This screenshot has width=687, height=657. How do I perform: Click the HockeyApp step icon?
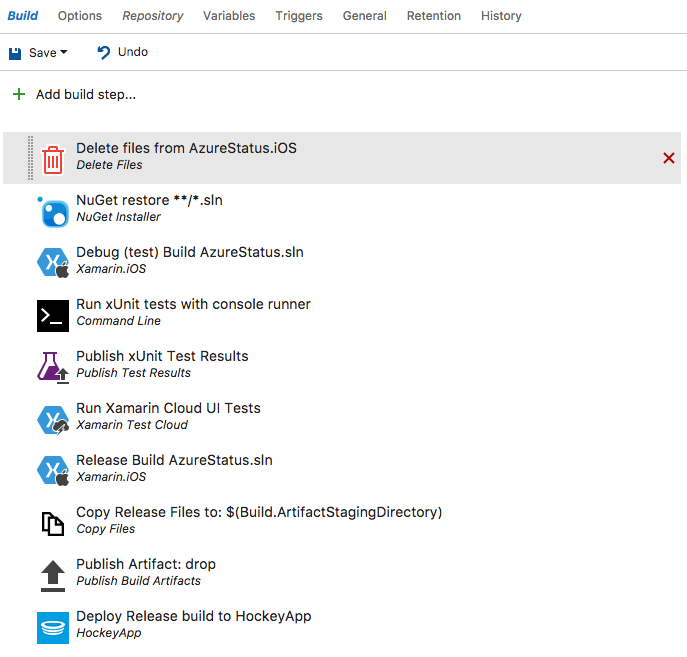click(x=53, y=627)
